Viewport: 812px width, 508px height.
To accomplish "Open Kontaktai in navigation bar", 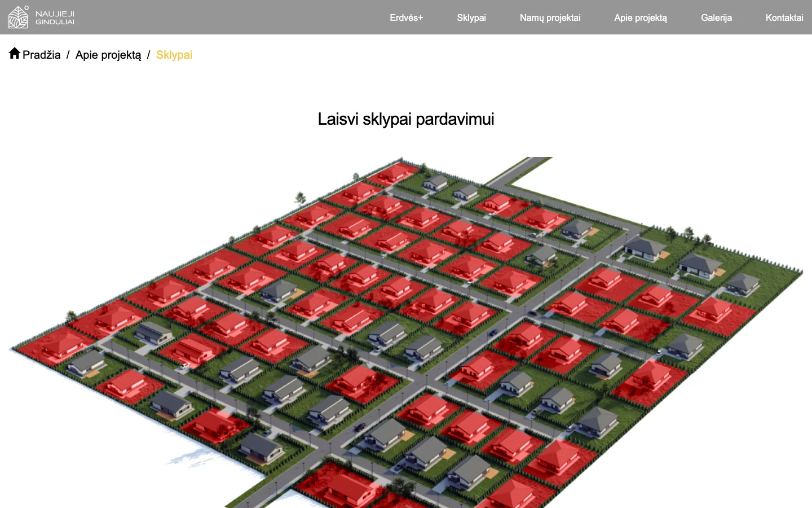I will click(x=784, y=17).
